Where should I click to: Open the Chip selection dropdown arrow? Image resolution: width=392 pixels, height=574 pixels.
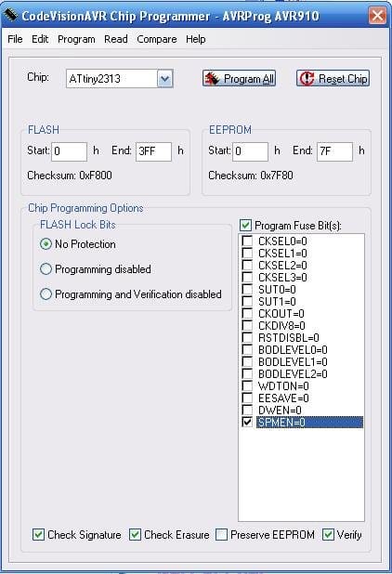click(x=164, y=78)
